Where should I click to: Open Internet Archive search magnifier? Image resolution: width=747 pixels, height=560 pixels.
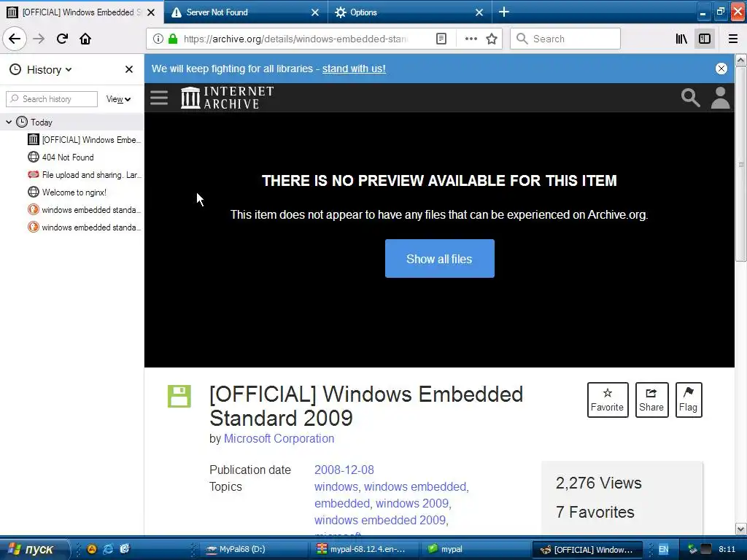point(690,98)
